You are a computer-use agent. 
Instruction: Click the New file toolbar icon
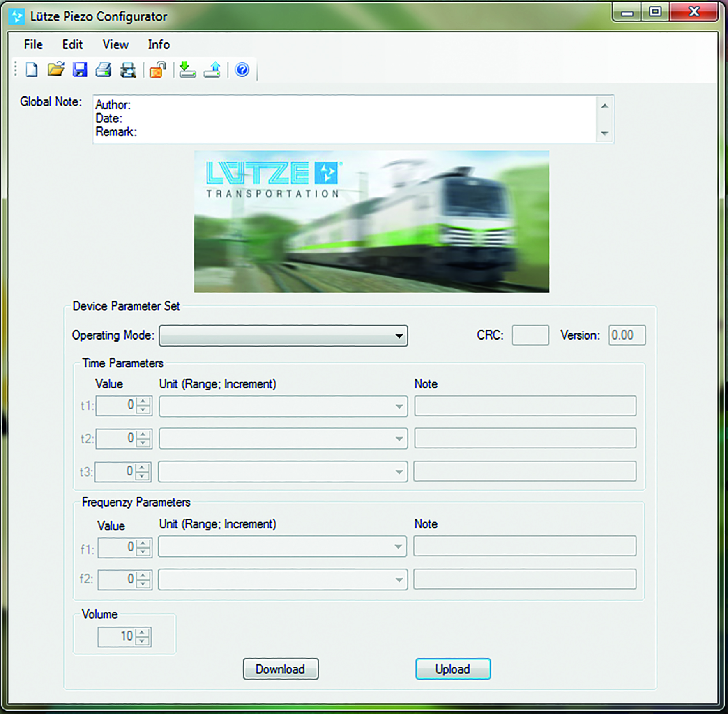coord(32,70)
